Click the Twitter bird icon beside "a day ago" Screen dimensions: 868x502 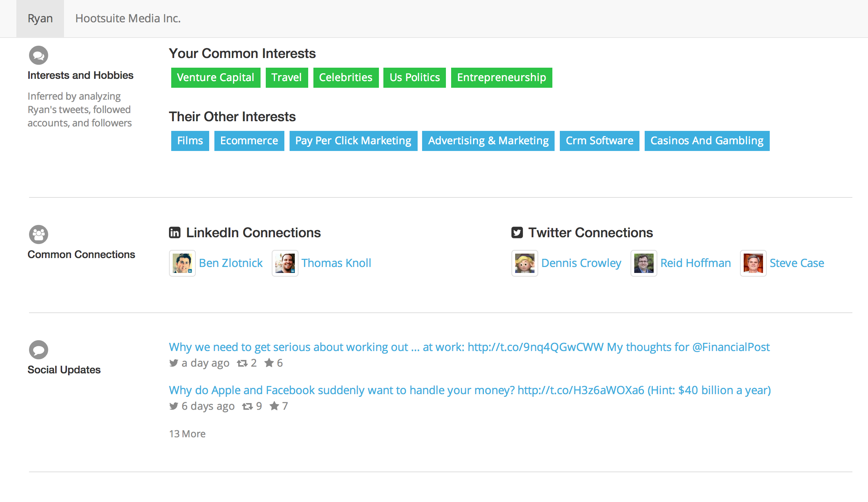point(173,363)
